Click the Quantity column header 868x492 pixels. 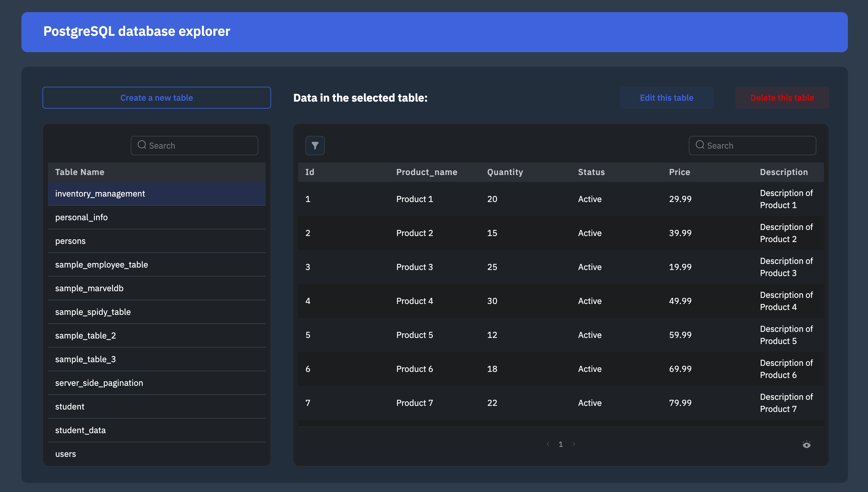click(505, 172)
